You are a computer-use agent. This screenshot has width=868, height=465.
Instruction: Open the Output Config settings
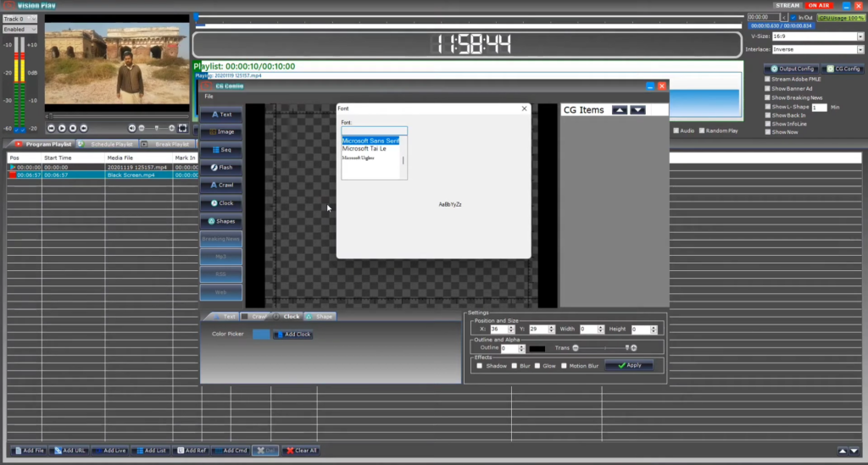pyautogui.click(x=792, y=69)
